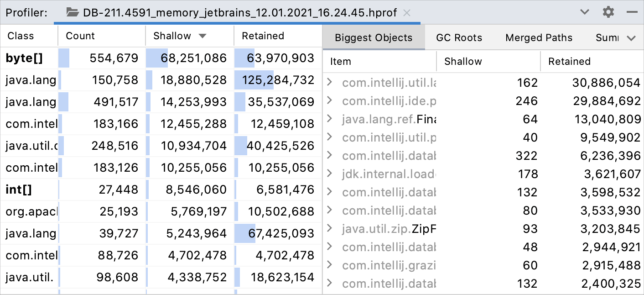Switch to the Biggest Objects tab

click(374, 38)
